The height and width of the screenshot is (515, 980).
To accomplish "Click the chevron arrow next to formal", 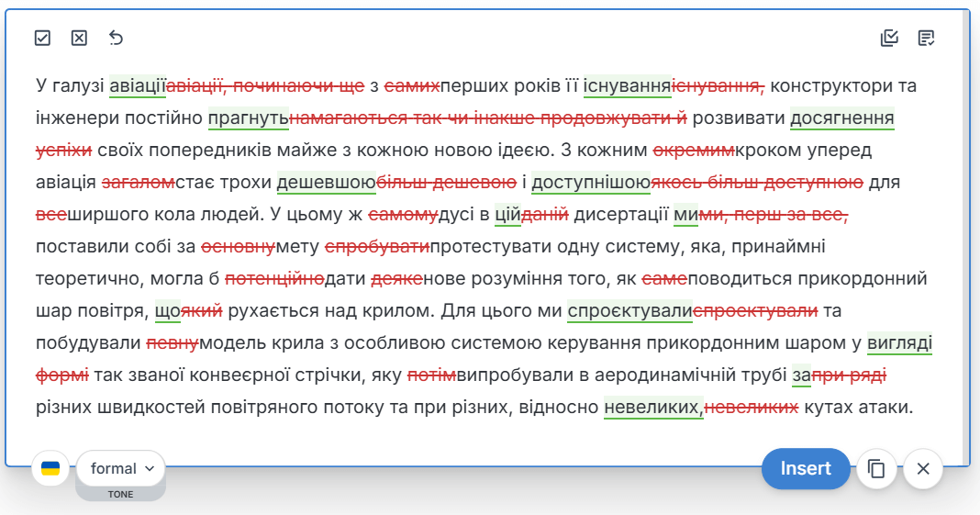I will click(x=150, y=469).
